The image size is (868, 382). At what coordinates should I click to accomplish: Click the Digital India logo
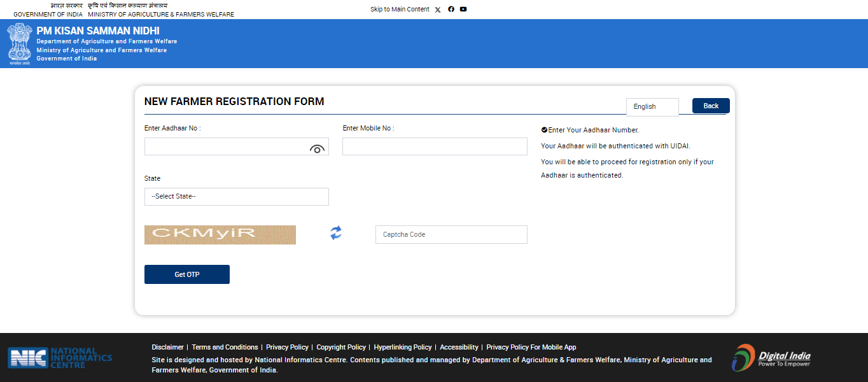pyautogui.click(x=771, y=358)
